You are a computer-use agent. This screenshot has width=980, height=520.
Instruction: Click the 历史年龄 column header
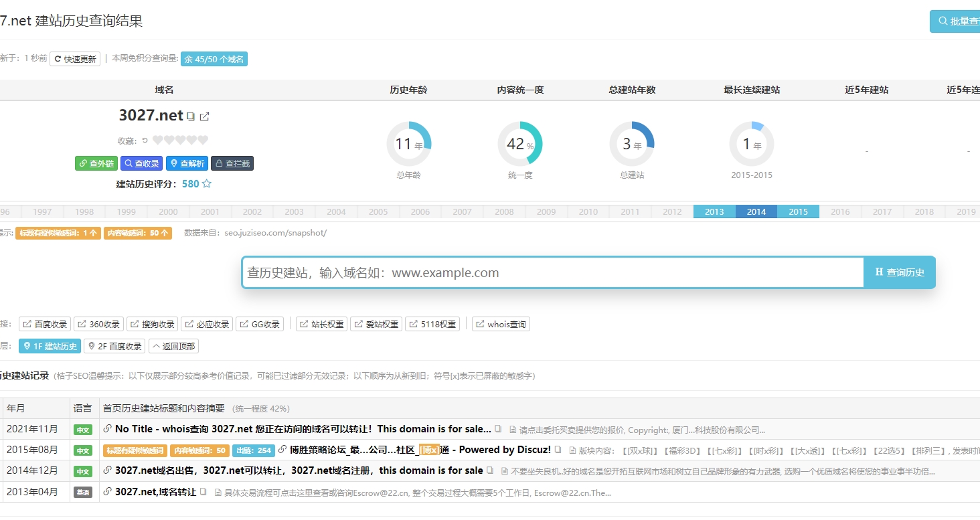(408, 90)
